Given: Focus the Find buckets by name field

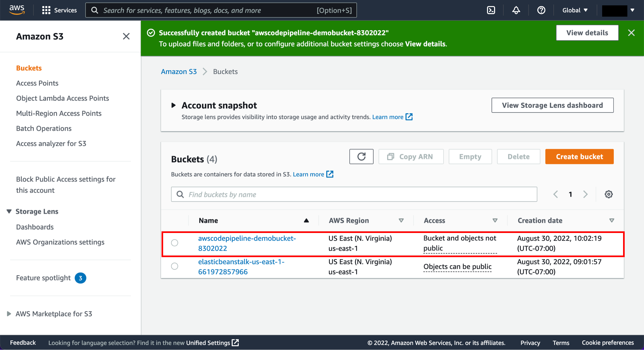Looking at the screenshot, I should click(x=354, y=194).
